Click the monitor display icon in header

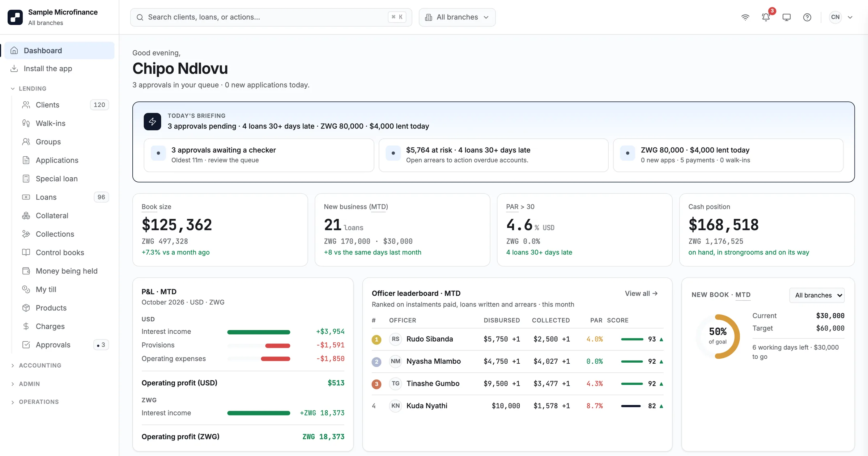(786, 17)
